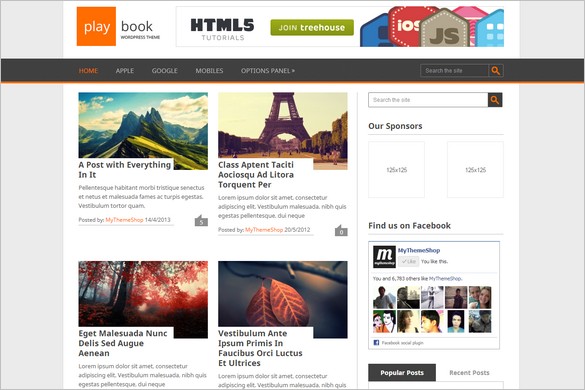Focus the navigation bar search field

[x=454, y=71]
